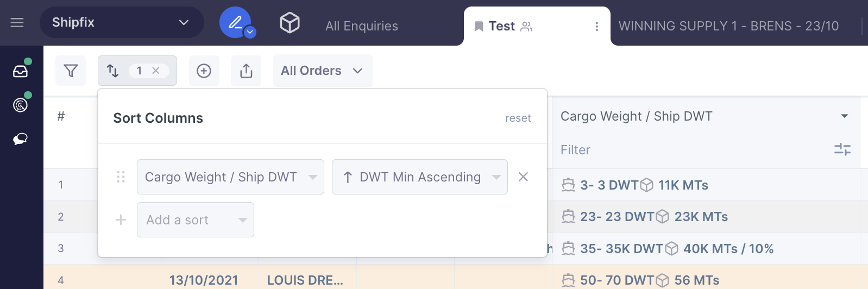
Task: Click the reset link in Sort Columns
Action: (518, 118)
